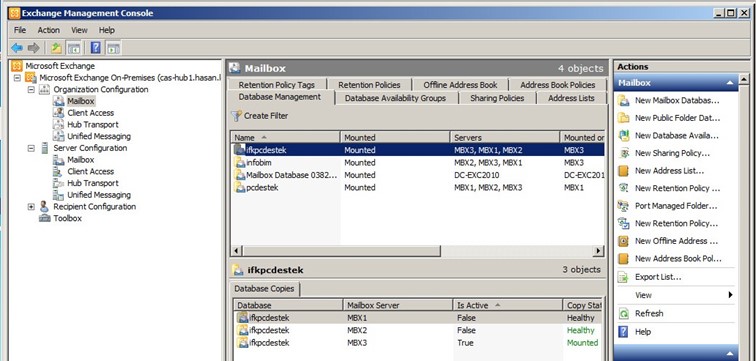756x361 pixels.
Task: Open the File menu
Action: click(x=20, y=30)
